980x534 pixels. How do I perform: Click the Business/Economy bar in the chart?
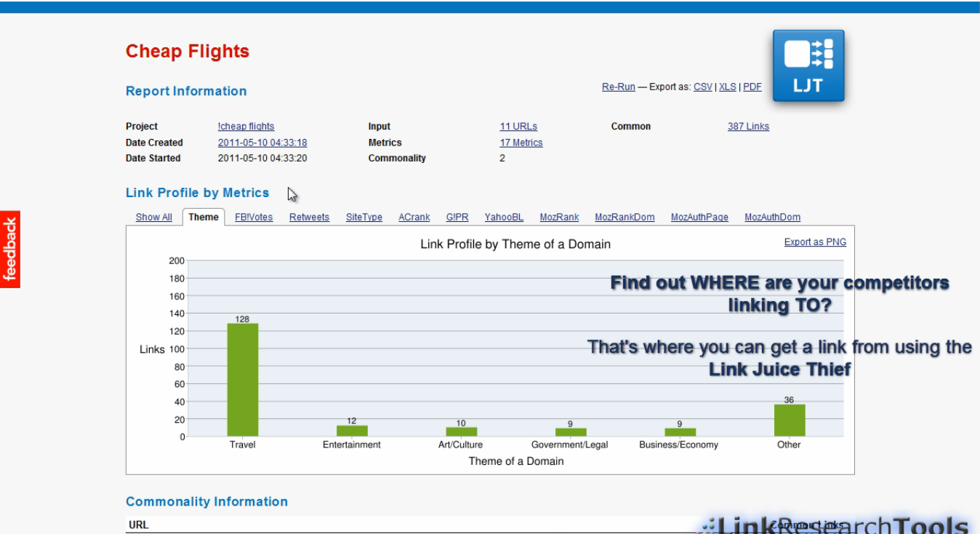point(680,432)
